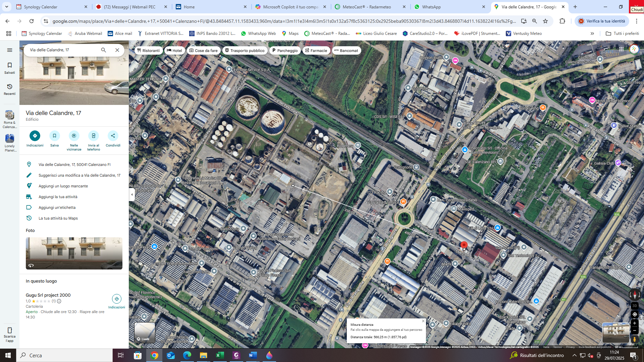Open the Maps hamburger menu
This screenshot has width=644, height=362.
(x=10, y=50)
